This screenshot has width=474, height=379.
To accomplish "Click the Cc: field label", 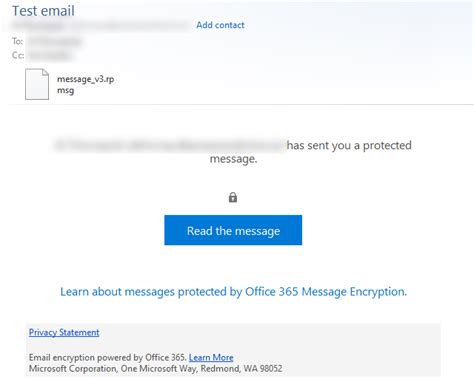I will point(18,55).
